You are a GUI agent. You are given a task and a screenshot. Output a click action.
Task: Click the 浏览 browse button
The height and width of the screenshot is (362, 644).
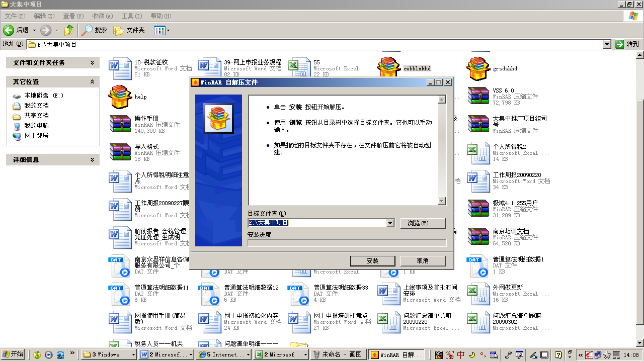[423, 223]
